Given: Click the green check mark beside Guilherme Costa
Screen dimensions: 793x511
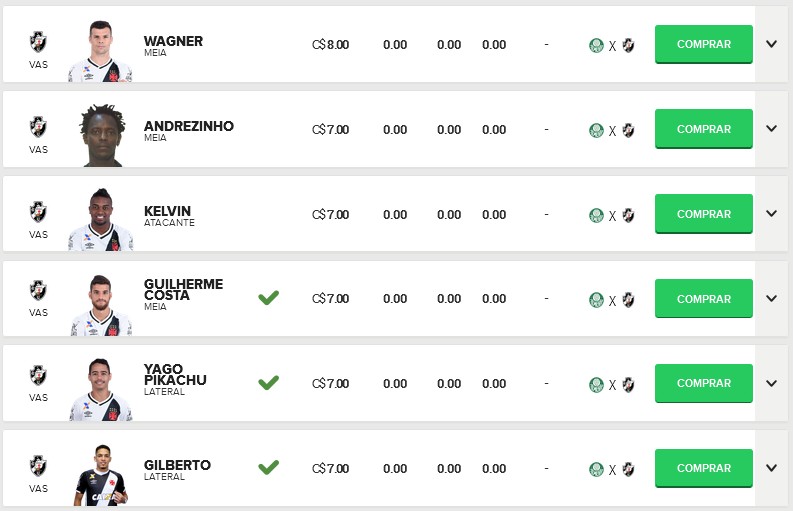Looking at the screenshot, I should (x=268, y=297).
